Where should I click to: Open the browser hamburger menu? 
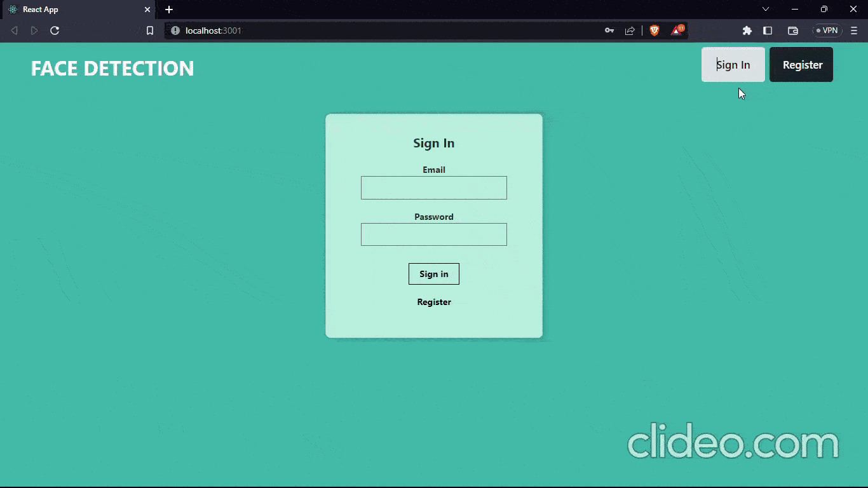click(854, 30)
